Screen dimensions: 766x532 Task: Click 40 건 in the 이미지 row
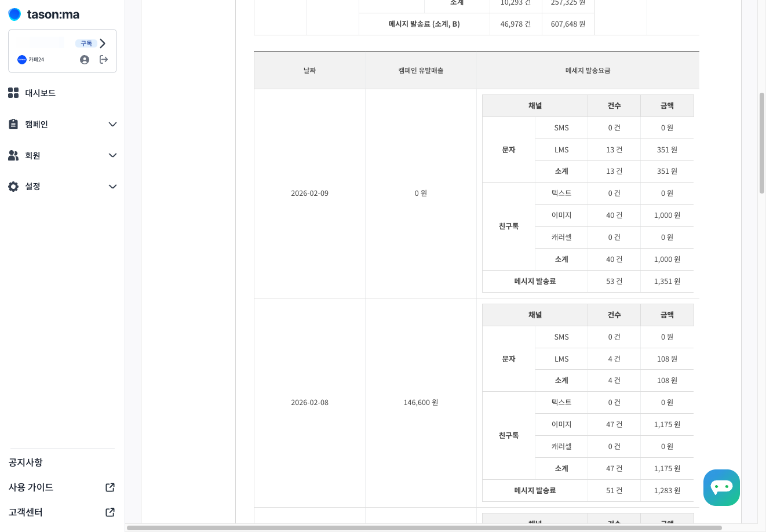pyautogui.click(x=614, y=216)
